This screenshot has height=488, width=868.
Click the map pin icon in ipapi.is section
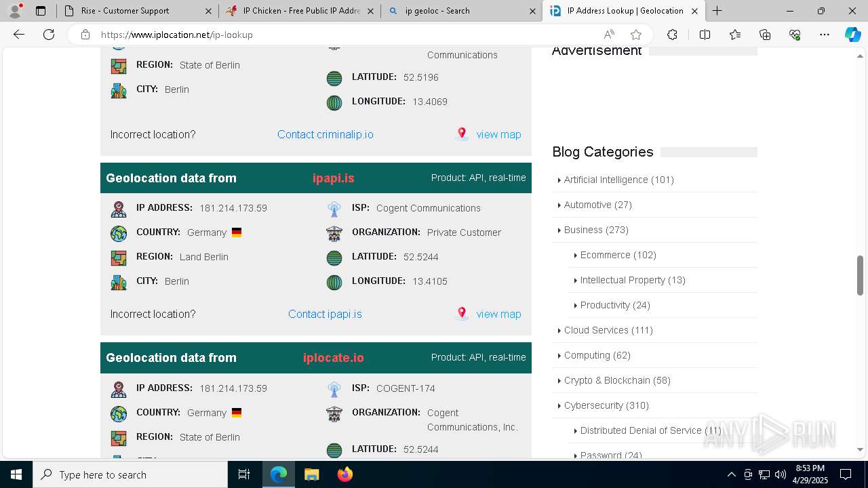coord(462,313)
